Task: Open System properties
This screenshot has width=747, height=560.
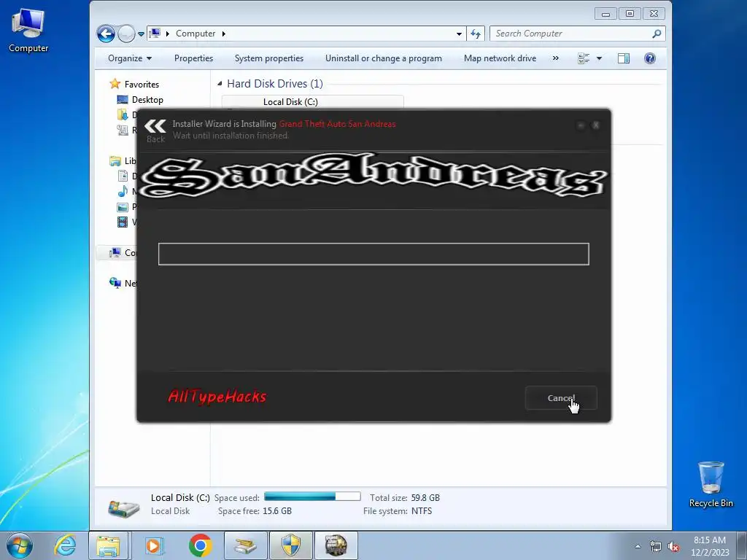Action: (x=268, y=58)
